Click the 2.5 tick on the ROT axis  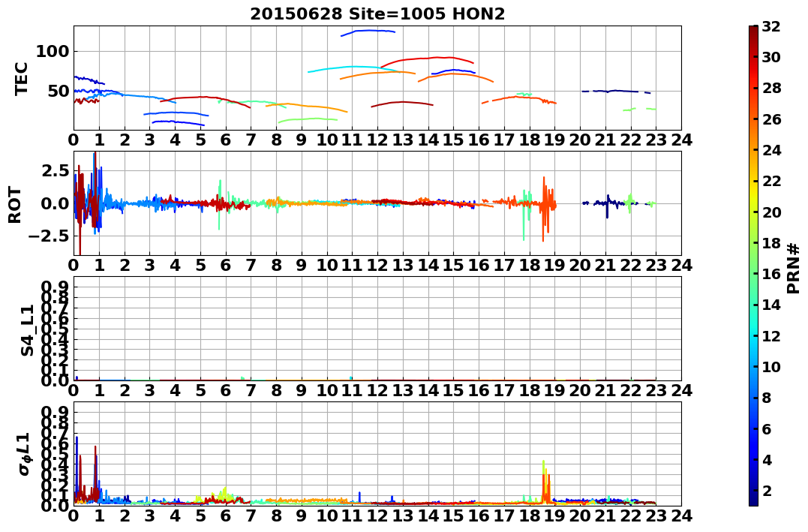[55, 170]
